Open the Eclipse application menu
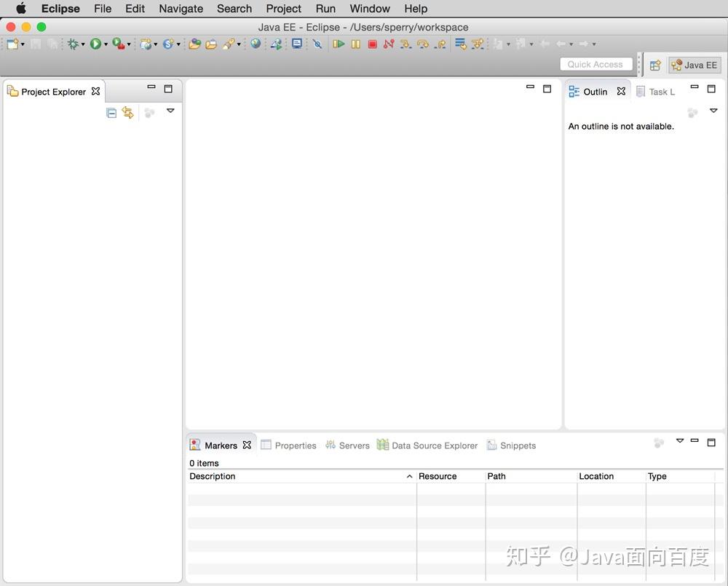The height and width of the screenshot is (586, 728). [60, 9]
